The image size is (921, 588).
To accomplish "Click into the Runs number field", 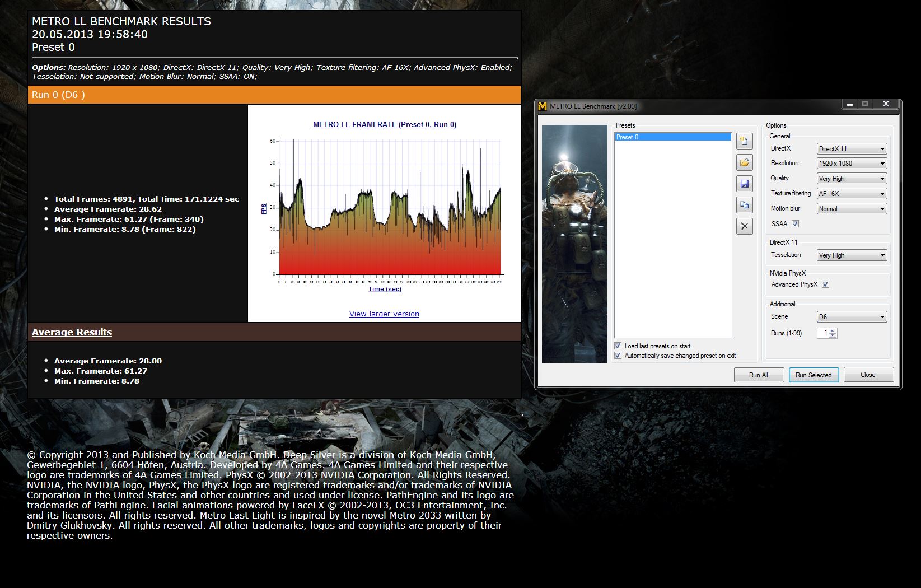I will pos(822,333).
